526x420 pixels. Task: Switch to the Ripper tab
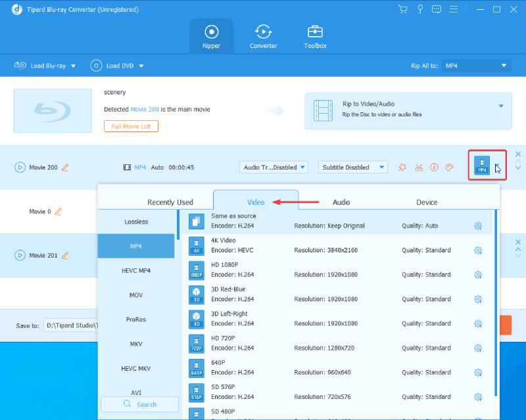[211, 37]
